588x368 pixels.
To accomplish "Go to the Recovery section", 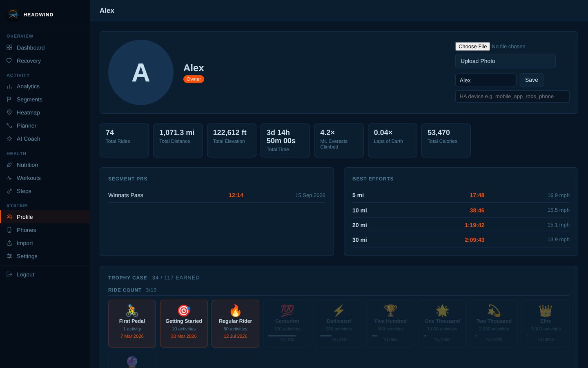I will tap(45, 61).
